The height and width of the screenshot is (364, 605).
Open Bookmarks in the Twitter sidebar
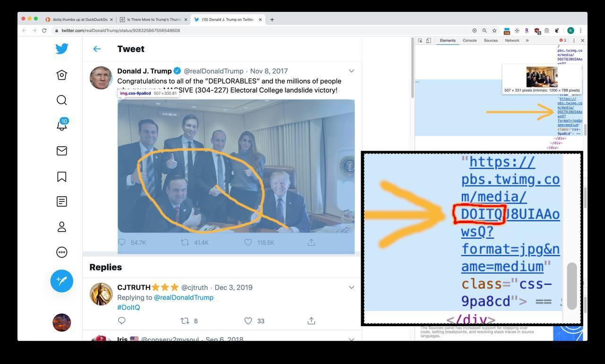tap(62, 177)
